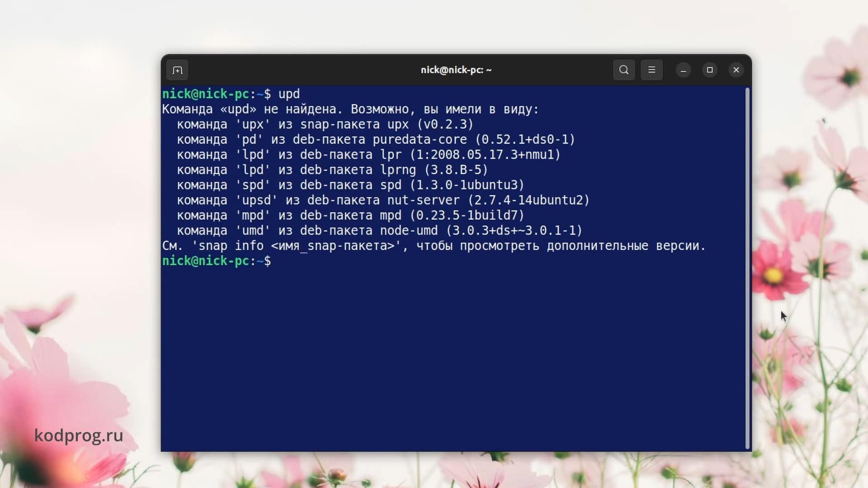
Task: Click the 'upx' snap package suggestion line
Action: coord(325,124)
